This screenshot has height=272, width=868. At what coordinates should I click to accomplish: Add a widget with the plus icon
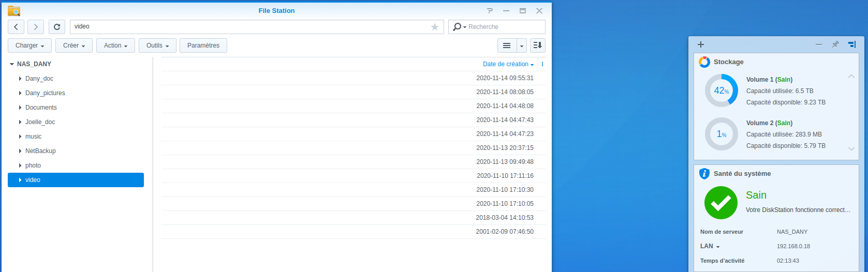click(x=701, y=44)
